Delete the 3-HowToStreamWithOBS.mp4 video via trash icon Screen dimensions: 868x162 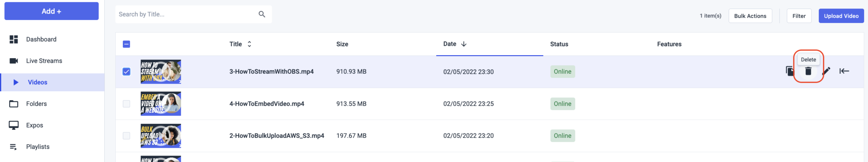coord(808,71)
